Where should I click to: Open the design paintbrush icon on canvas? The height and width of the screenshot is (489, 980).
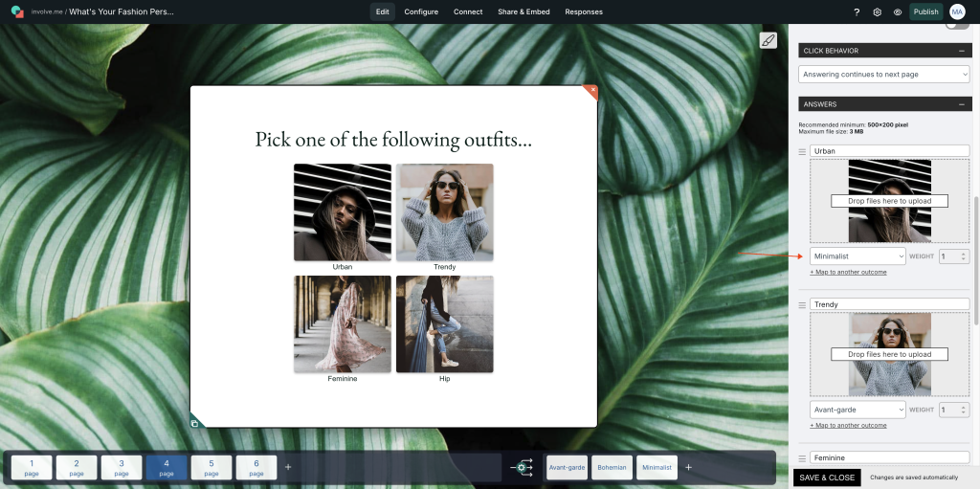768,40
